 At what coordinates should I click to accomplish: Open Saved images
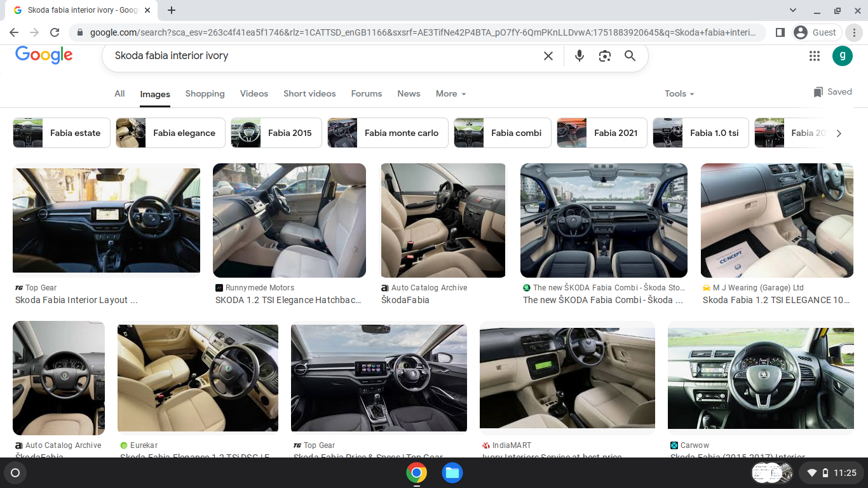pyautogui.click(x=832, y=92)
